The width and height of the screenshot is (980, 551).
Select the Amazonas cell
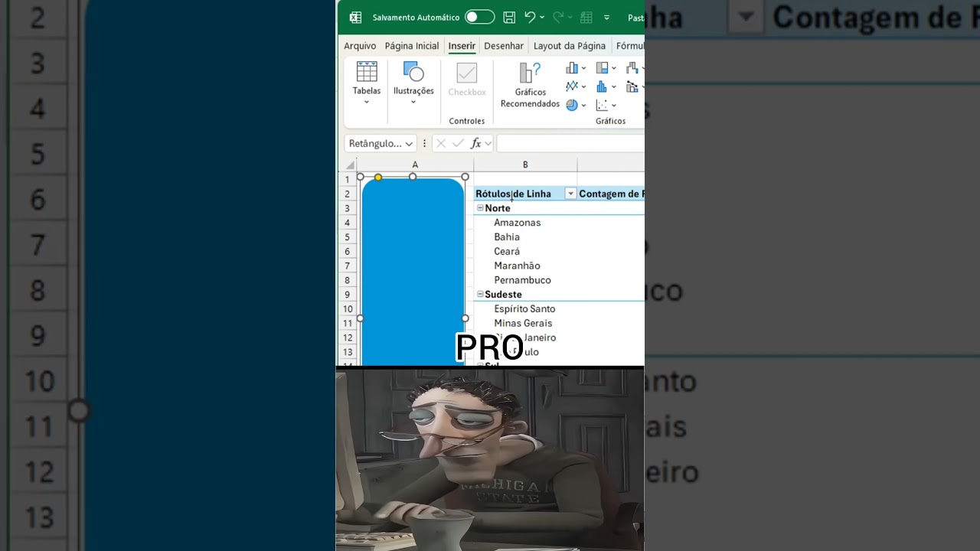(x=525, y=223)
